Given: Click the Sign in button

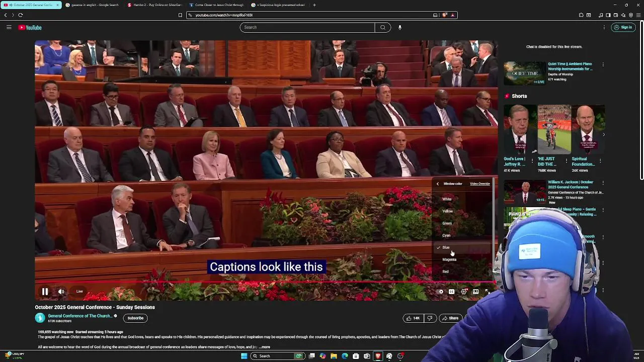Looking at the screenshot, I should pyautogui.click(x=623, y=27).
